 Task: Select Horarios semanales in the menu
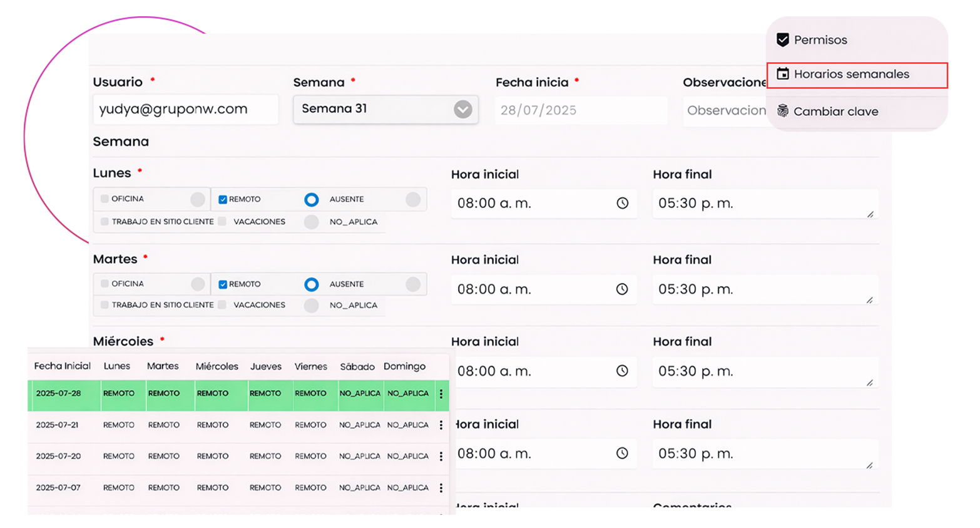pyautogui.click(x=851, y=75)
